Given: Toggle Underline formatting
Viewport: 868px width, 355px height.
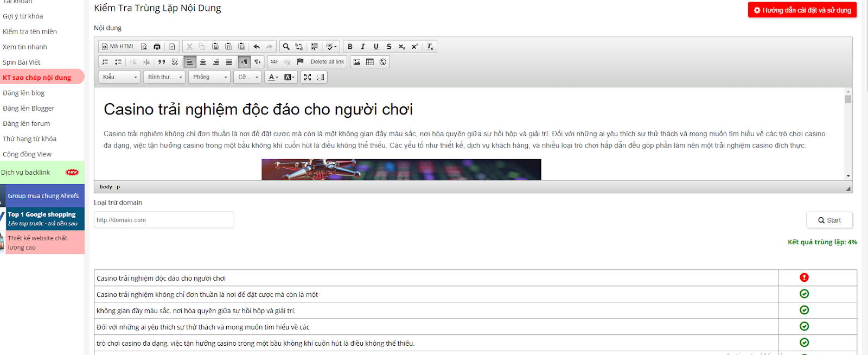Looking at the screenshot, I should tap(376, 47).
